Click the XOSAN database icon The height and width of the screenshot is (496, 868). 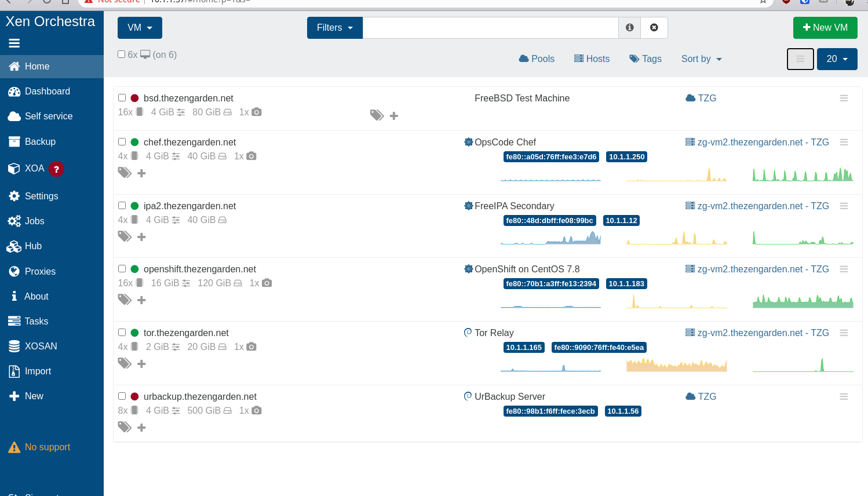(x=14, y=346)
